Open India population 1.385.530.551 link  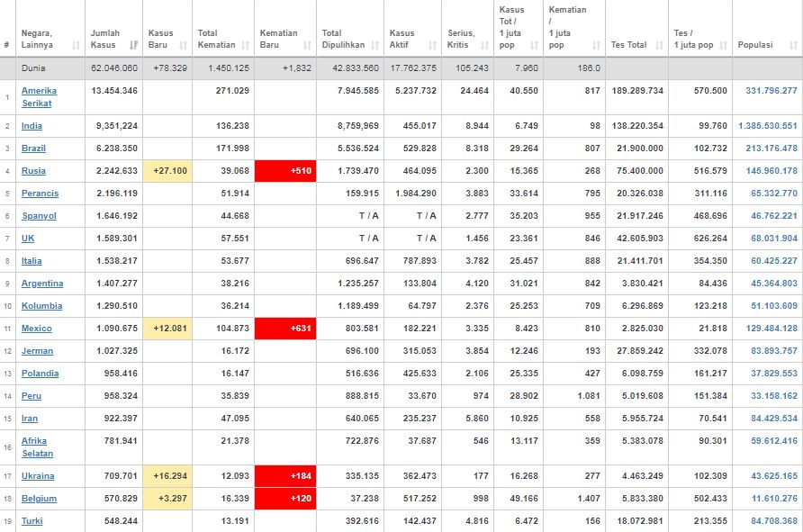pos(768,126)
